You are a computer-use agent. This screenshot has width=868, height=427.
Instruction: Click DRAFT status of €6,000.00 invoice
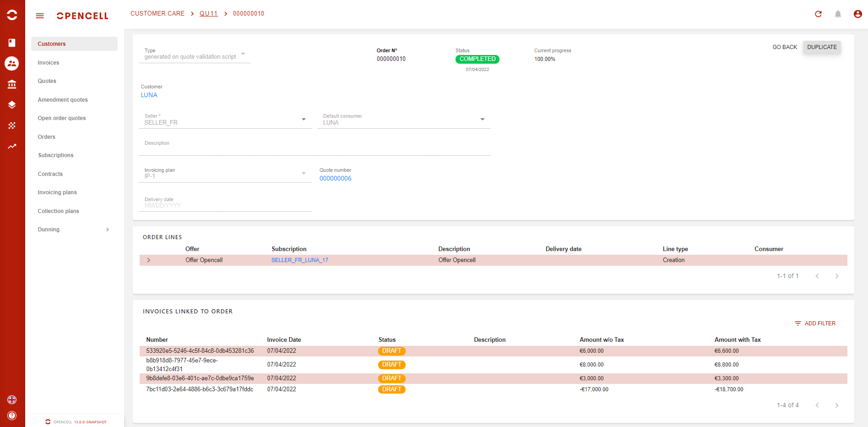coord(392,351)
